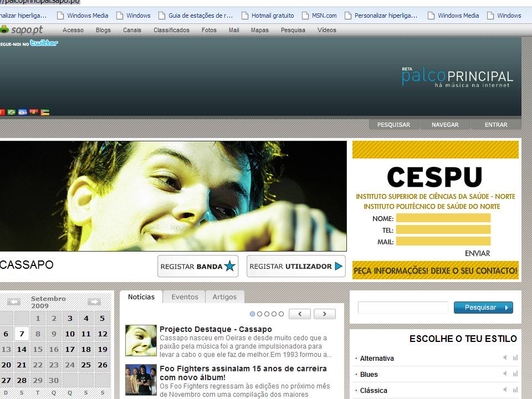Open Mapas in the sapo menu
This screenshot has width=532, height=399.
(259, 30)
